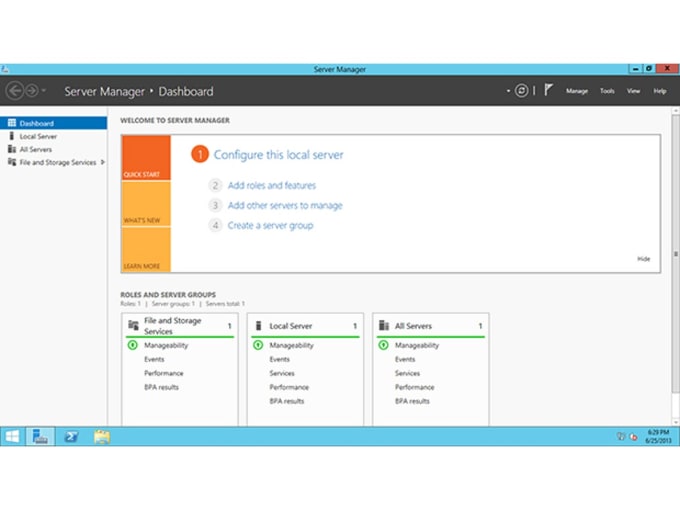Click Add other servers to manage link
This screenshot has width=680, height=510.
[x=285, y=206]
